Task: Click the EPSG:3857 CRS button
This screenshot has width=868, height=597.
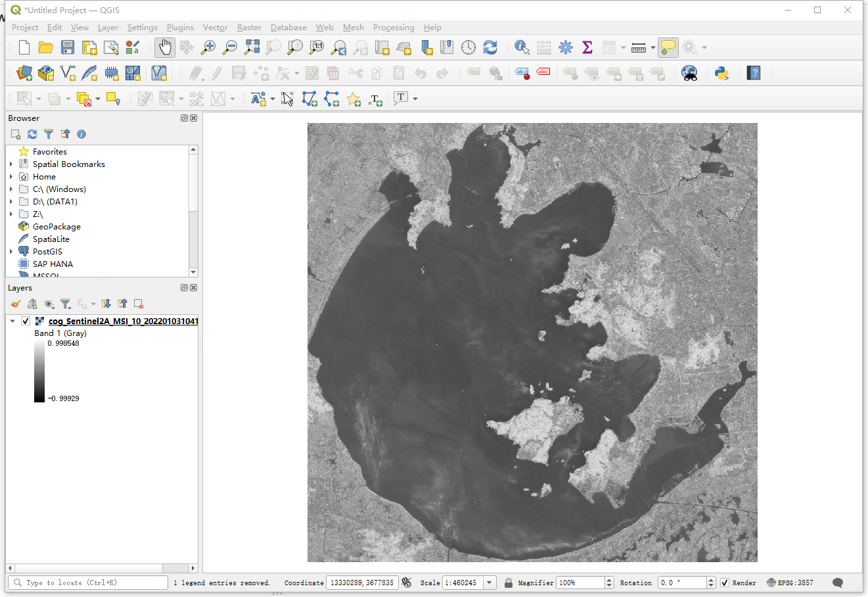Action: click(790, 583)
